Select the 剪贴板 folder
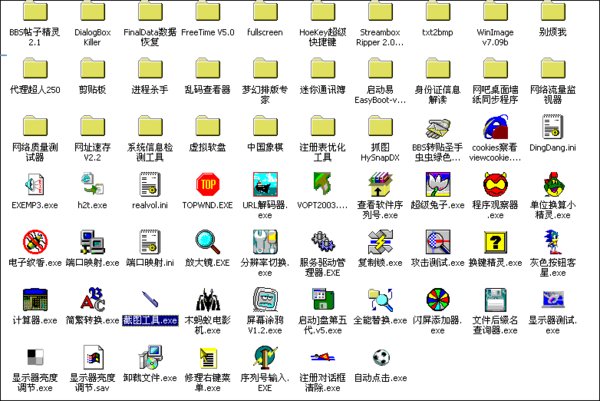The width and height of the screenshot is (600, 401). click(x=92, y=68)
